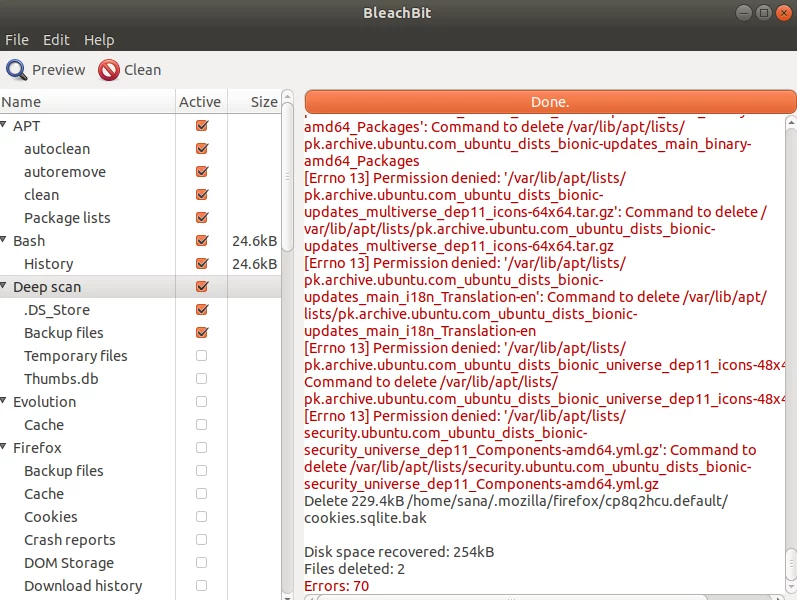The image size is (797, 600).
Task: Collapse the Firefox tree group
Action: click(x=4, y=446)
